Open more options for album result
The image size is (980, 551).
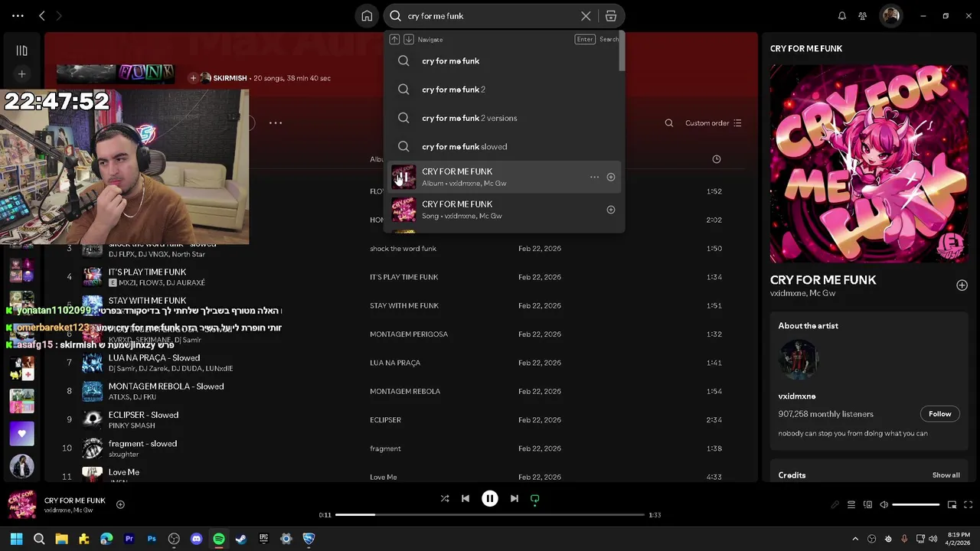click(594, 177)
